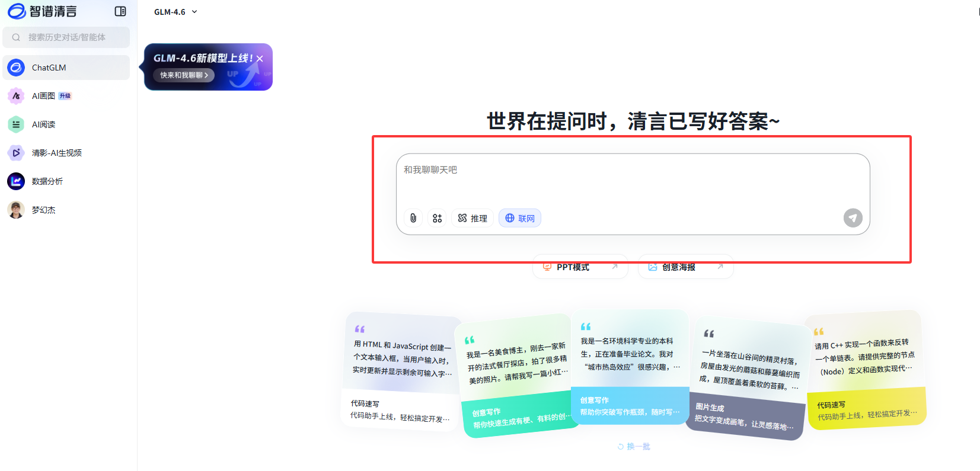Image resolution: width=980 pixels, height=471 pixels.
Task: Click the GLM-4.6 dropdown chevron arrow
Action: 194,12
